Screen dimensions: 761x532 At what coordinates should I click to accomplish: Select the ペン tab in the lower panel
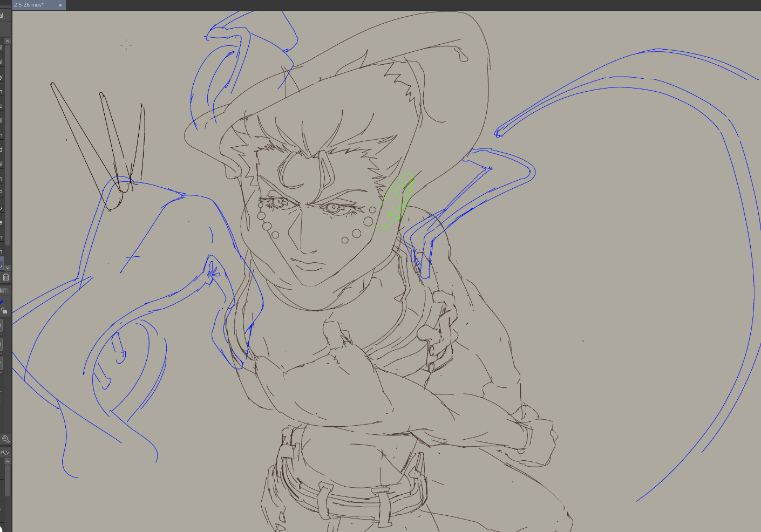(x=4, y=452)
